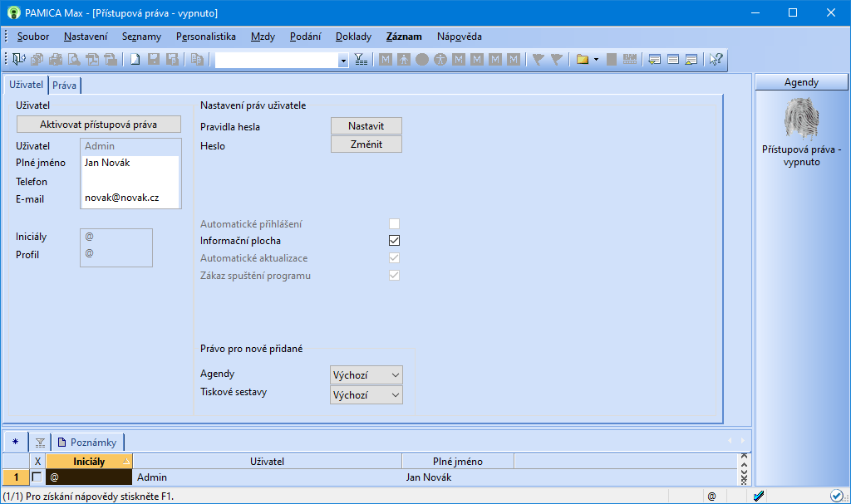Click the grayed person-in-circle toolbar icon
851x504 pixels.
(x=440, y=59)
